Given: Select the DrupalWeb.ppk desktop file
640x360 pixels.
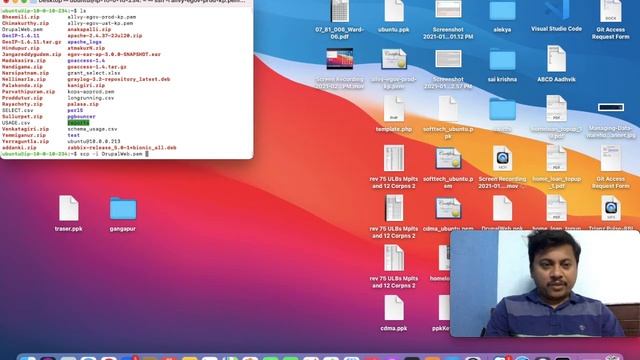Looking at the screenshot, I should point(502,208).
